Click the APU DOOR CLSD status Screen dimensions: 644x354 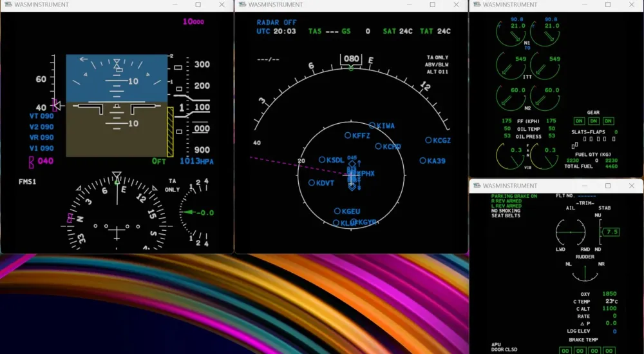click(504, 347)
